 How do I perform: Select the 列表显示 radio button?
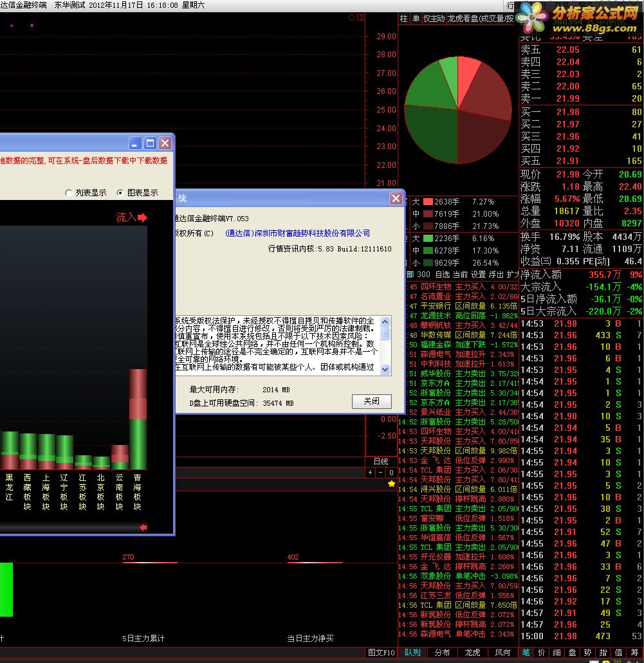[x=69, y=193]
